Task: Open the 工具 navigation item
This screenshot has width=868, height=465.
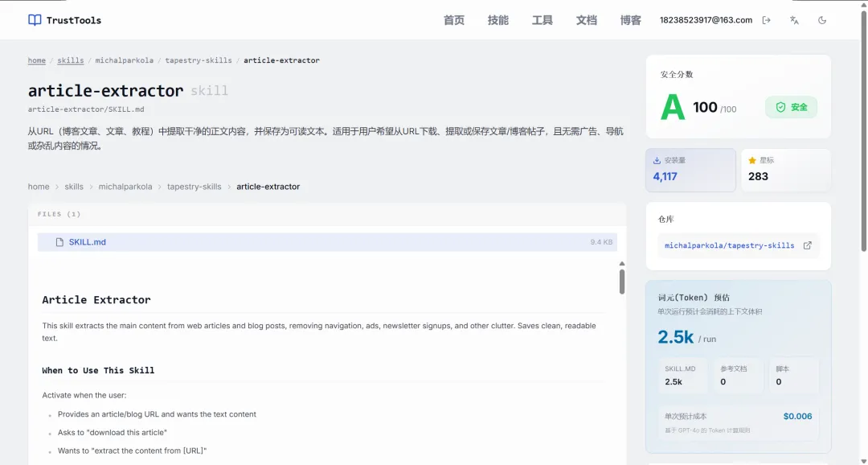Action: coord(542,20)
